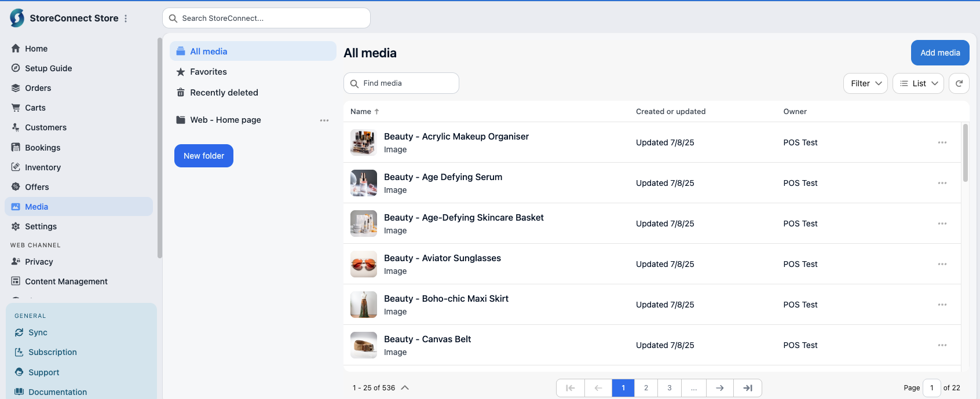The height and width of the screenshot is (399, 980).
Task: Click the Media picture icon
Action: (16, 207)
